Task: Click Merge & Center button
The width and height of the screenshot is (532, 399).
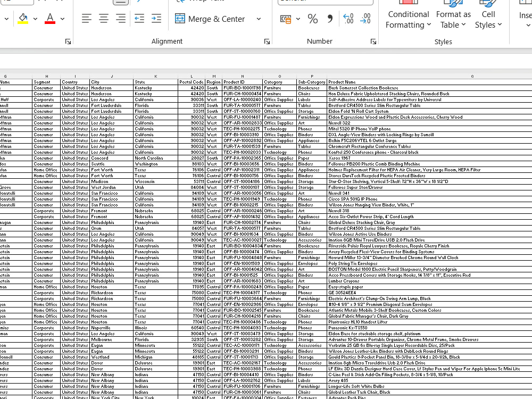Action: (210, 19)
